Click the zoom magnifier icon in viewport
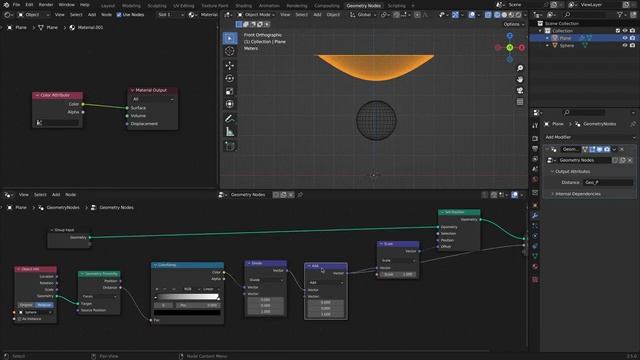The height and width of the screenshot is (360, 640). [520, 68]
